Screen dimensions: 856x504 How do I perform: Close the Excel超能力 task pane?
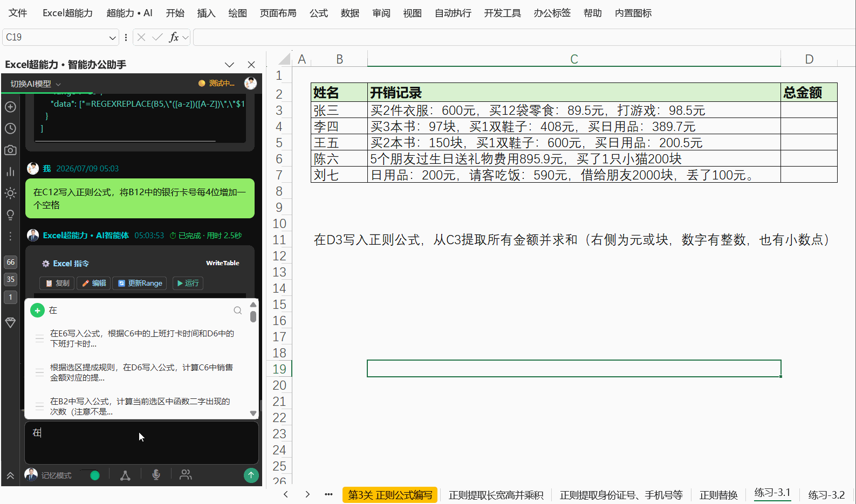click(251, 65)
